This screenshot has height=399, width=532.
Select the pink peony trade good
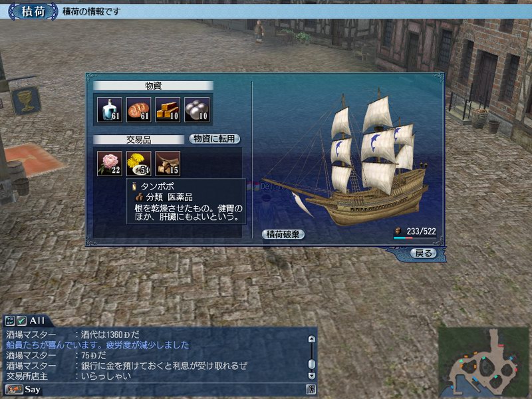[110, 164]
